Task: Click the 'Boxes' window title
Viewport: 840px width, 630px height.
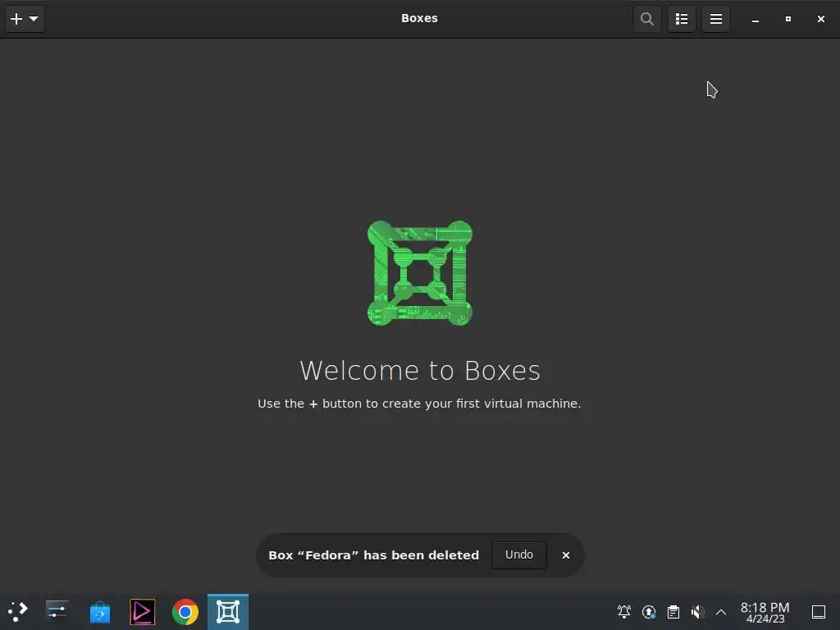Action: pyautogui.click(x=419, y=18)
